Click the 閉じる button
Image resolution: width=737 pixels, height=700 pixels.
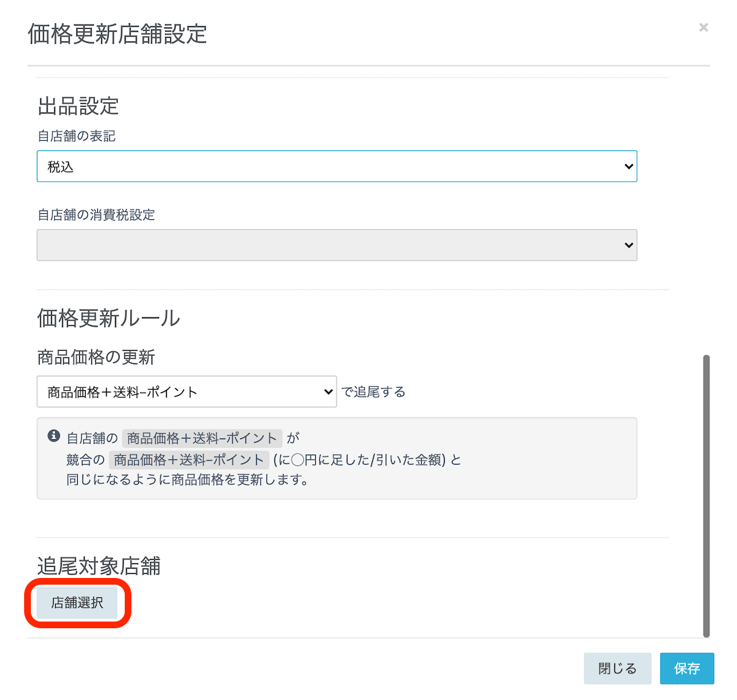click(617, 668)
